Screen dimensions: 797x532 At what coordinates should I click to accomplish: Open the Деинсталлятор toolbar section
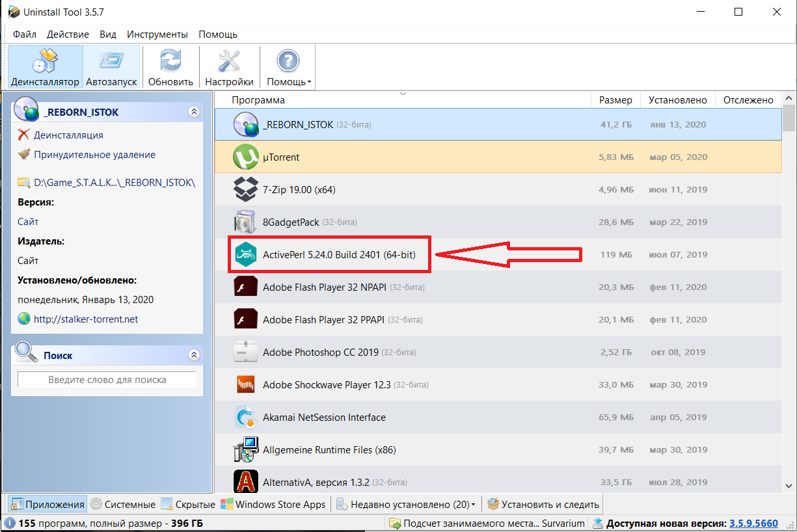45,67
